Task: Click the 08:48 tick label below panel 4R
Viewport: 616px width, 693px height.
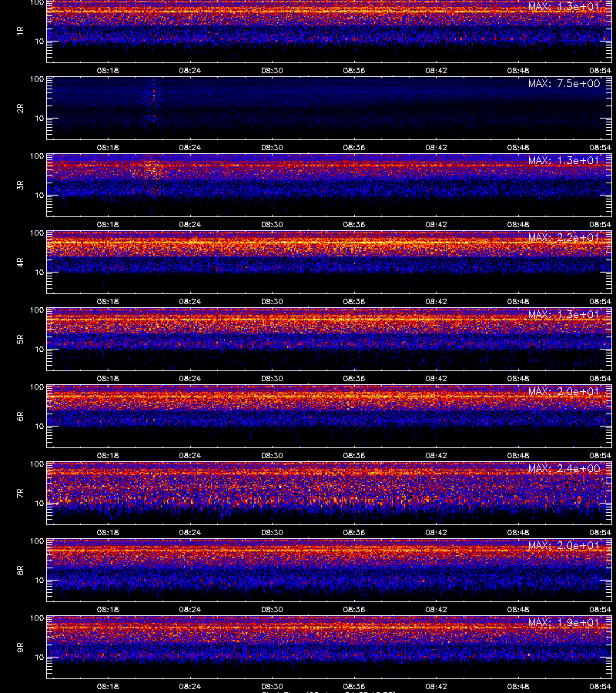Action: (518, 301)
